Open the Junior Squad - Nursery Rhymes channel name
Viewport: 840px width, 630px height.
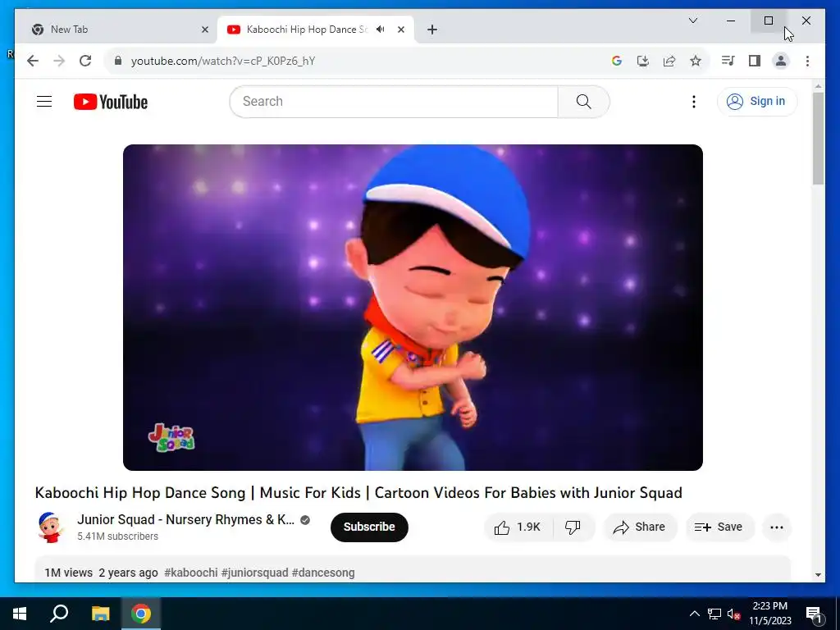[x=185, y=519]
